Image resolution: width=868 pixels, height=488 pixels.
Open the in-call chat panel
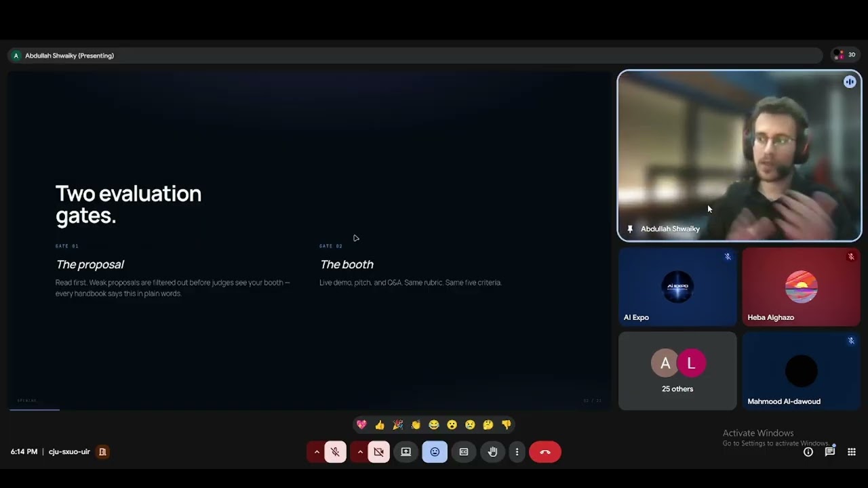(x=830, y=452)
